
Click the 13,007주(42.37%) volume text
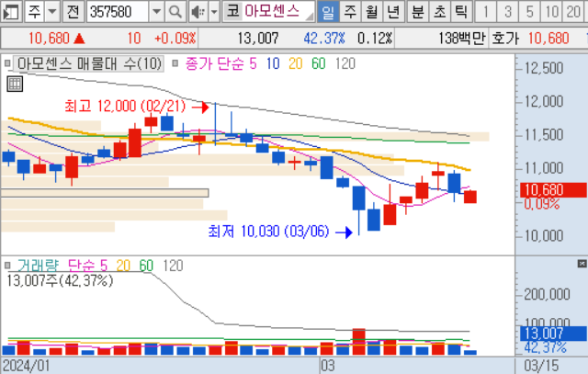(x=60, y=280)
